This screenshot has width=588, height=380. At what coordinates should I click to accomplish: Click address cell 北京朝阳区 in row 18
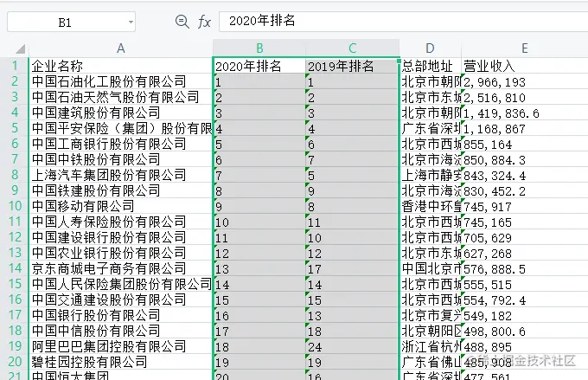click(x=430, y=331)
